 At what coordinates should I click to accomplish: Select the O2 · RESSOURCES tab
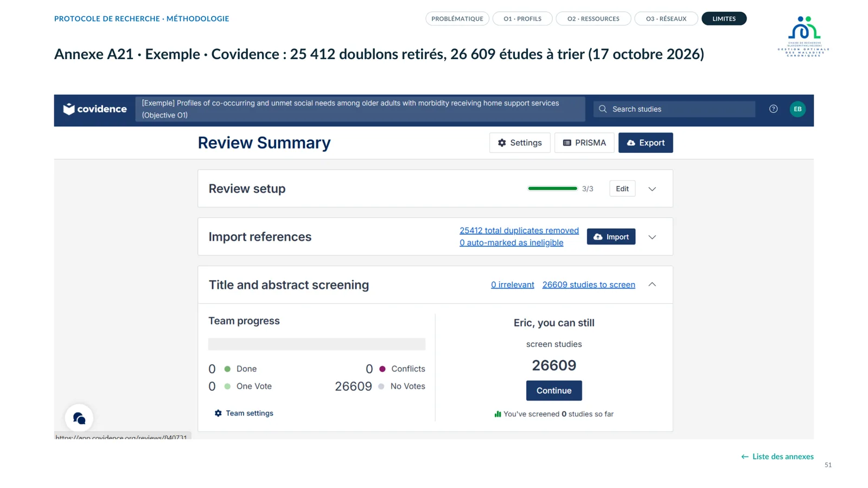click(593, 18)
